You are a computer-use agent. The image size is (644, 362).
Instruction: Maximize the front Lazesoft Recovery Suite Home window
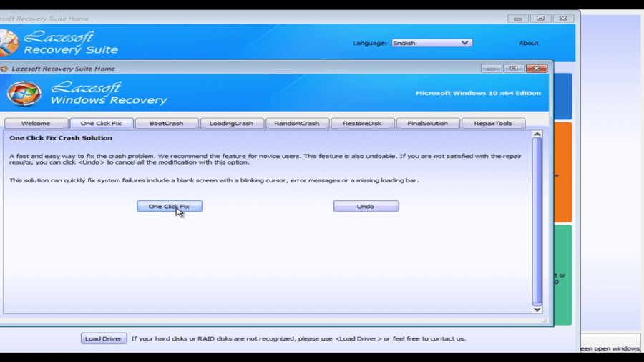click(x=514, y=68)
